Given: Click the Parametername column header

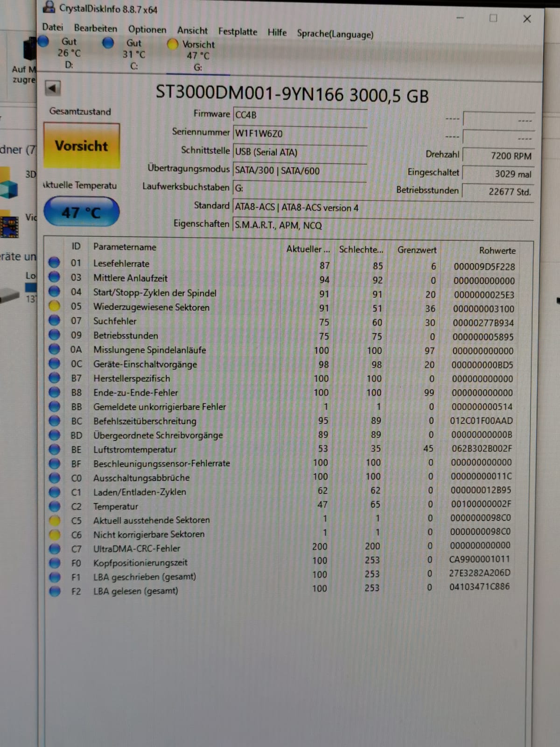Looking at the screenshot, I should coord(125,247).
